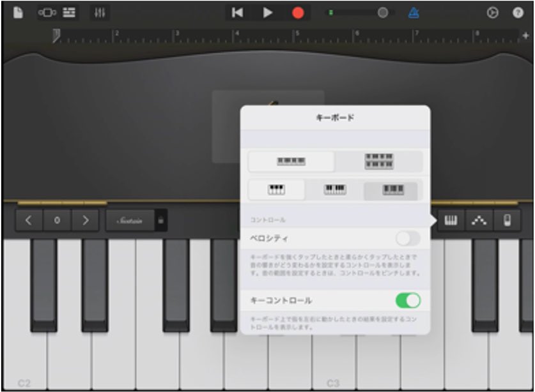Viewport: 535px width, 392px height.
Task: Play the C3 white key
Action: click(334, 361)
